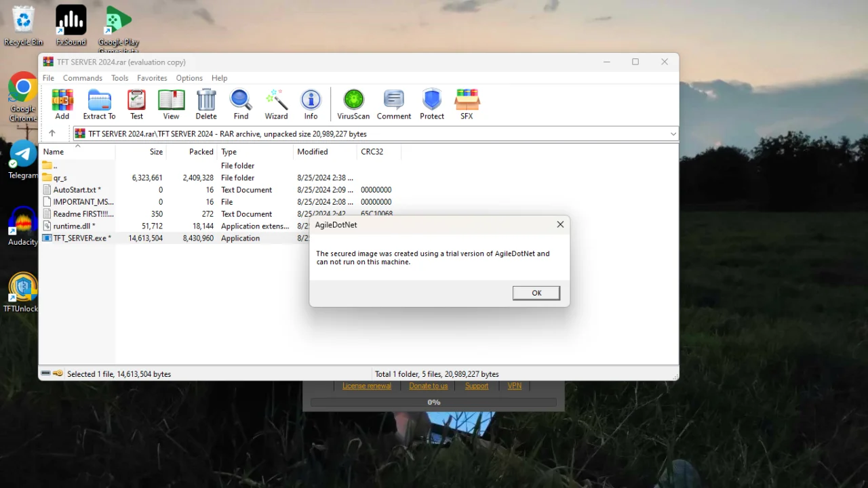The width and height of the screenshot is (868, 488).
Task: Sort by CRC32 column header
Action: [379, 152]
